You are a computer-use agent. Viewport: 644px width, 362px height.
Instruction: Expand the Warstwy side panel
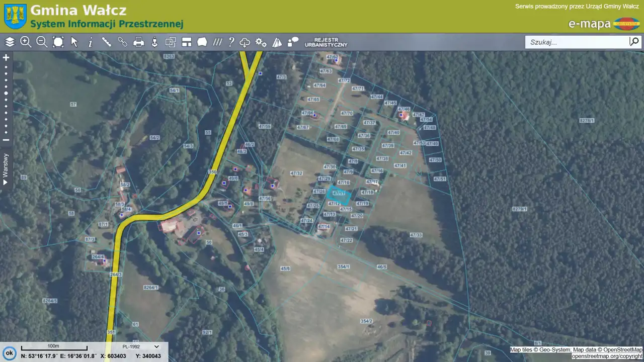tap(6, 168)
